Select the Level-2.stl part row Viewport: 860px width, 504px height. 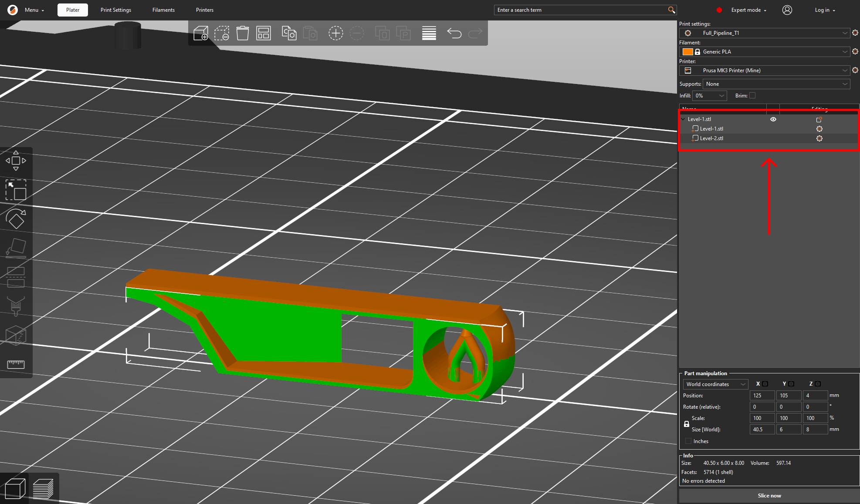coord(769,138)
